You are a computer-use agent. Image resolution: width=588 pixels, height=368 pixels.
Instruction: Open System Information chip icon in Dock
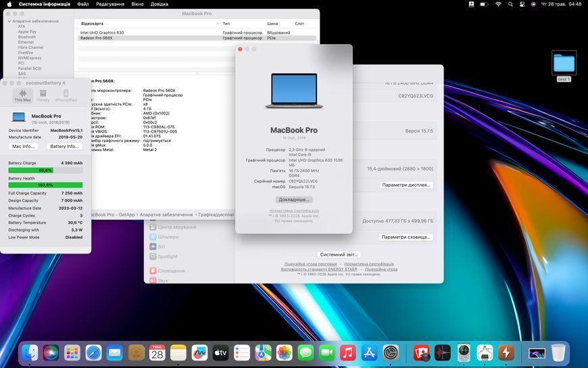[x=485, y=353]
